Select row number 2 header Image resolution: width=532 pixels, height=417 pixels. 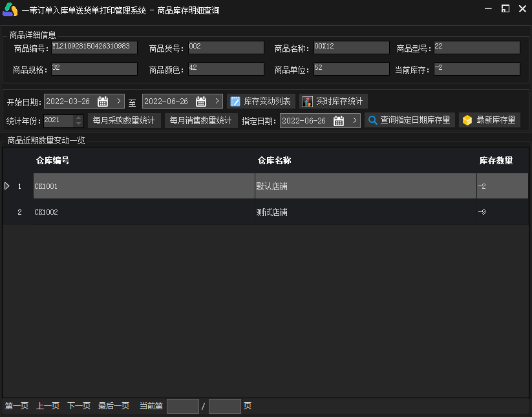[x=19, y=212]
